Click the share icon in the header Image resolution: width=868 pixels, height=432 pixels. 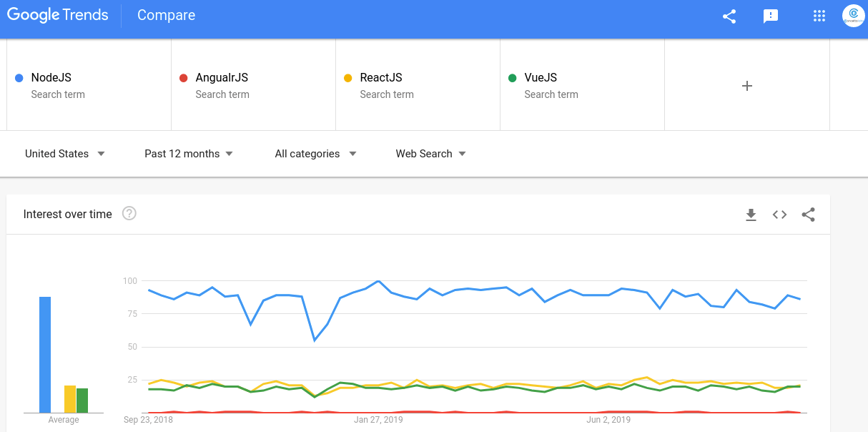(729, 15)
